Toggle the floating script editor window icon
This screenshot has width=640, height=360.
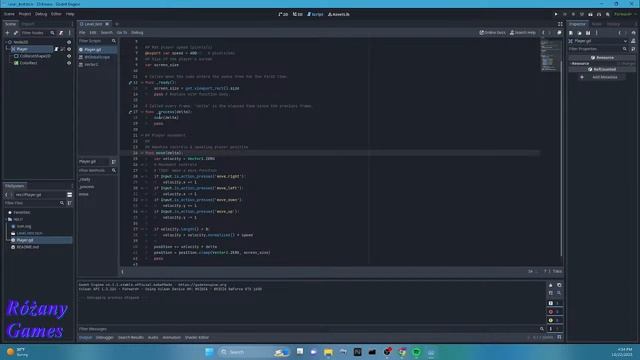[559, 33]
